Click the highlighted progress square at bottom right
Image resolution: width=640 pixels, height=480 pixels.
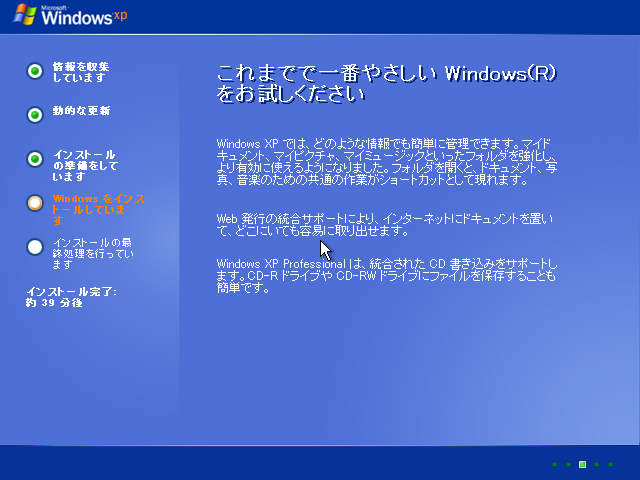[582, 464]
